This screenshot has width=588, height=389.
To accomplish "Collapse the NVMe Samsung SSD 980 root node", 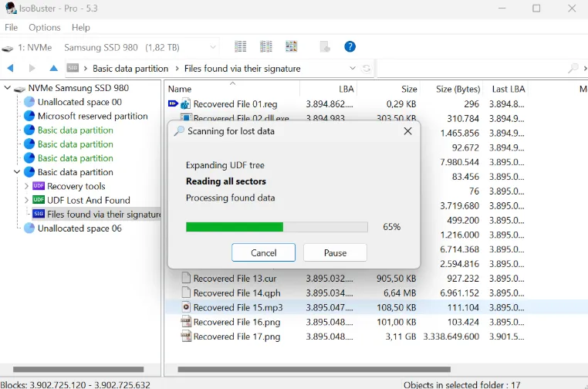I will coord(7,88).
